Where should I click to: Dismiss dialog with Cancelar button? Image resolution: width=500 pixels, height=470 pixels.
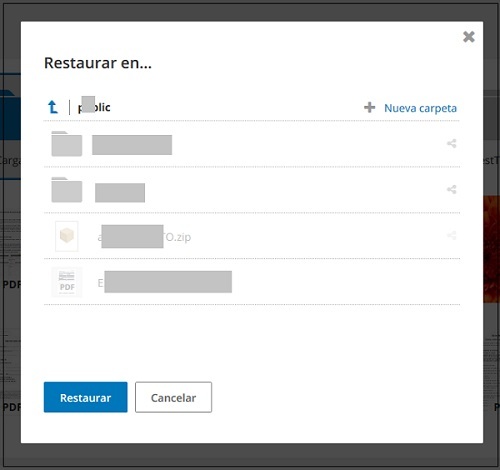coord(173,397)
